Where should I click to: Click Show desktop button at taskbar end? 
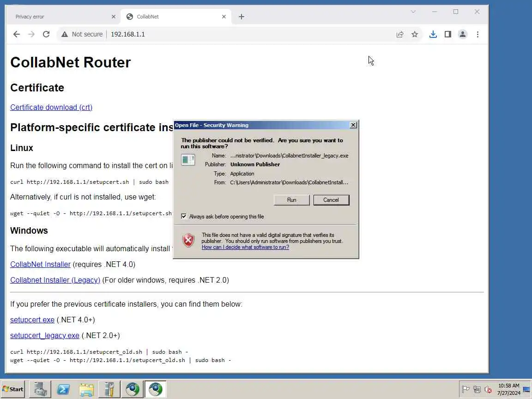pos(527,389)
